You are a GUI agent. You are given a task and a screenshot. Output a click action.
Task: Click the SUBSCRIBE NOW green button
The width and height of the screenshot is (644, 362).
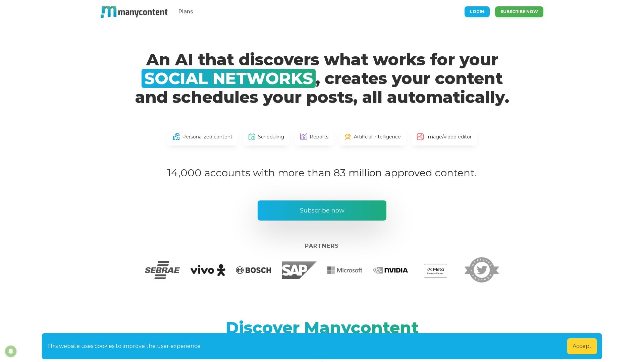pyautogui.click(x=519, y=11)
